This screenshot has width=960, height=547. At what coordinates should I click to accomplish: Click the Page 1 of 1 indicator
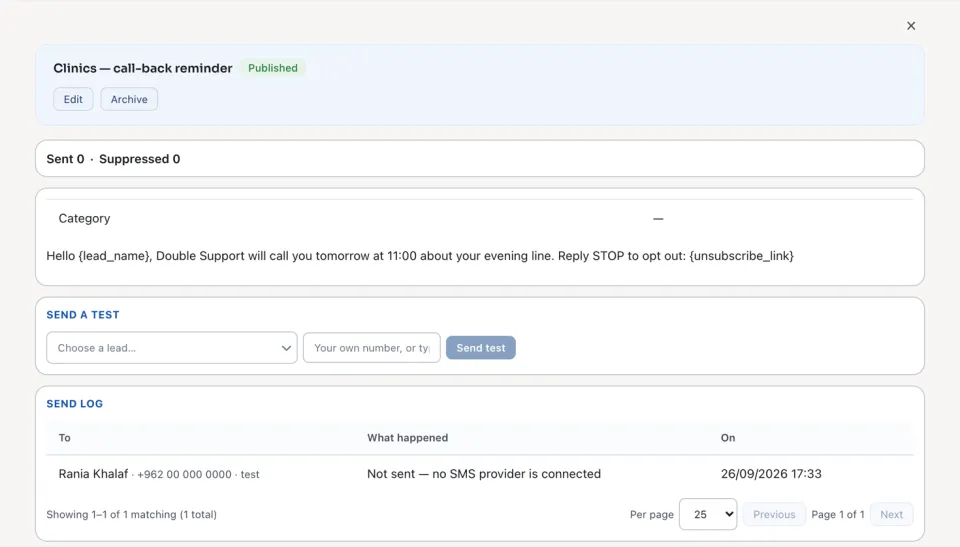pos(838,515)
